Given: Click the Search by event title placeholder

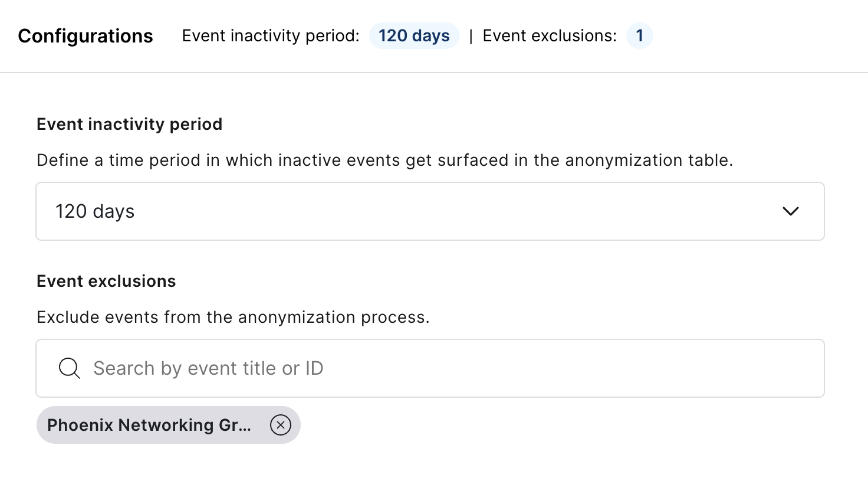Looking at the screenshot, I should (208, 368).
